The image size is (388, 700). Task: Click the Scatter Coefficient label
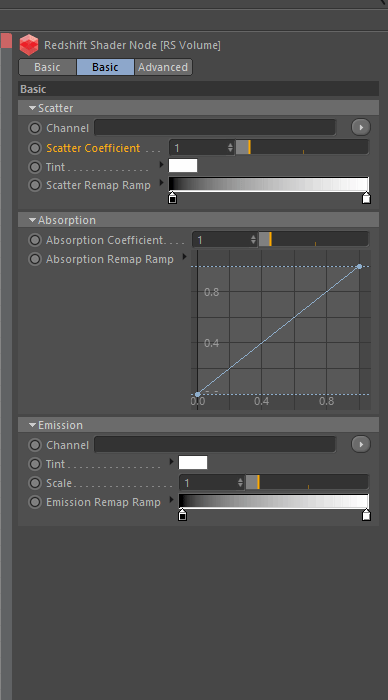tap(93, 148)
